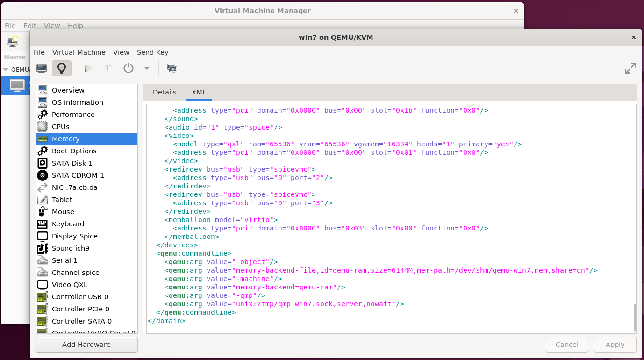Select Channel spice device

87,273
